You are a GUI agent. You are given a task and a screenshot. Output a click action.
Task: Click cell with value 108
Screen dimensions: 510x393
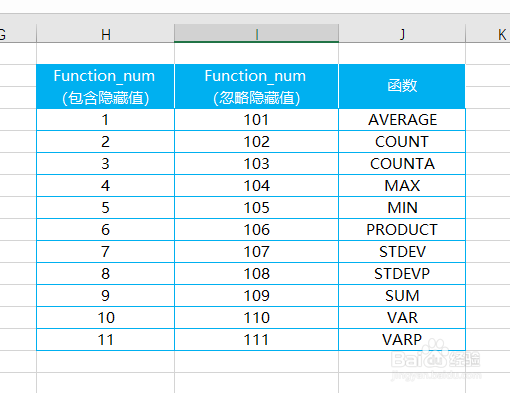tap(256, 274)
